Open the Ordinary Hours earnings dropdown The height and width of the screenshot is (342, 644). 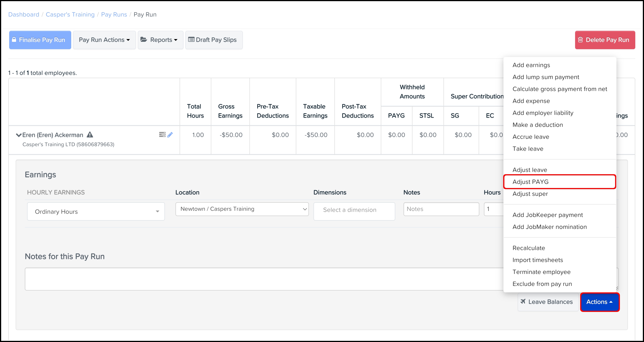click(x=96, y=212)
